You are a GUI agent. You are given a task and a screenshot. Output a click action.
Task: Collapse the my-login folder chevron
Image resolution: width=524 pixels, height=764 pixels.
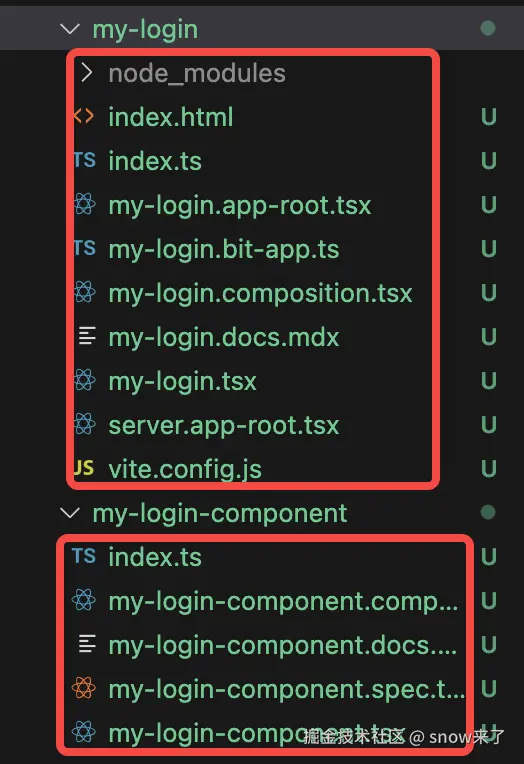(70, 29)
